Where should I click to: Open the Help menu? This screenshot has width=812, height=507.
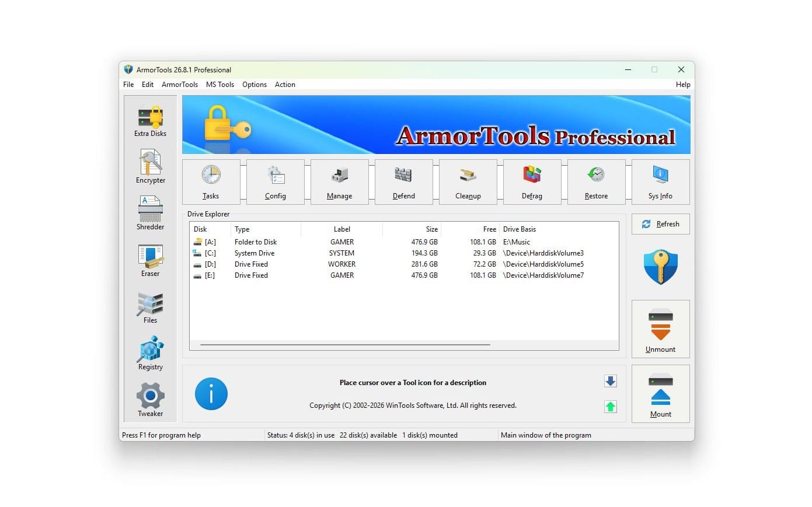pyautogui.click(x=683, y=85)
